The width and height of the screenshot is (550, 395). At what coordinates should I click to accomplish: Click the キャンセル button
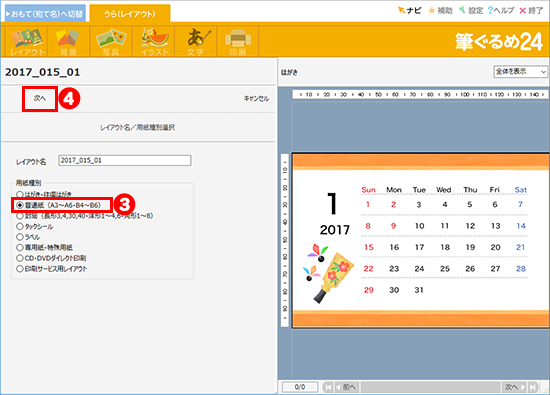tap(256, 99)
